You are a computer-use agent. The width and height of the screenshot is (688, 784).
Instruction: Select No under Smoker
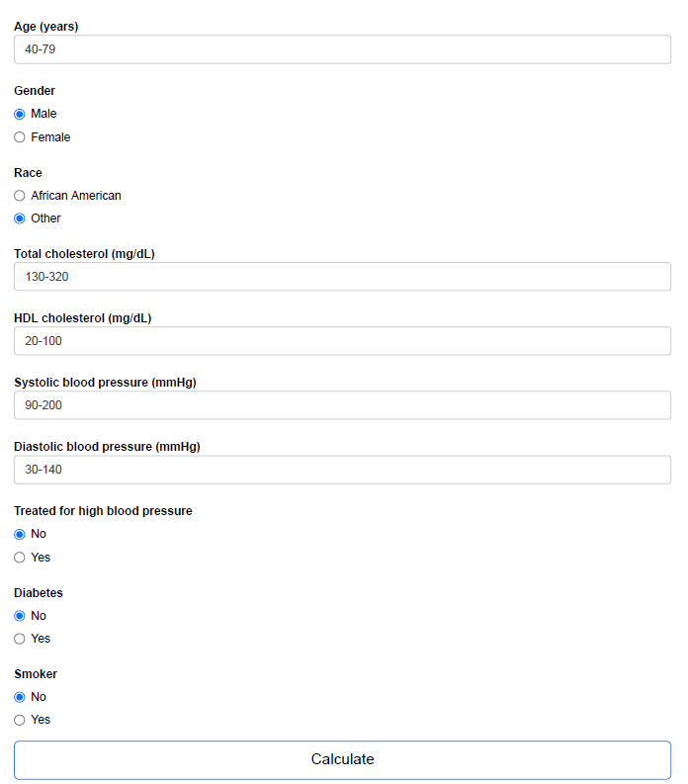pos(20,697)
